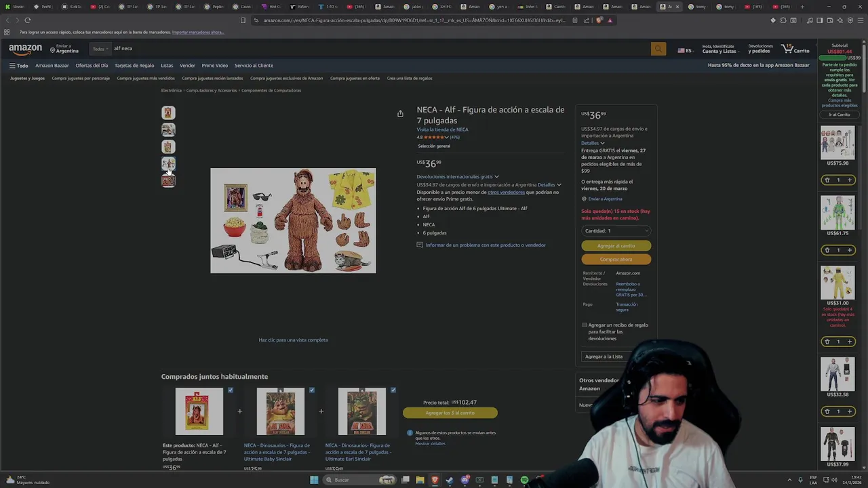Open the 'otros vendedores' link
The image size is (868, 488).
(x=506, y=192)
